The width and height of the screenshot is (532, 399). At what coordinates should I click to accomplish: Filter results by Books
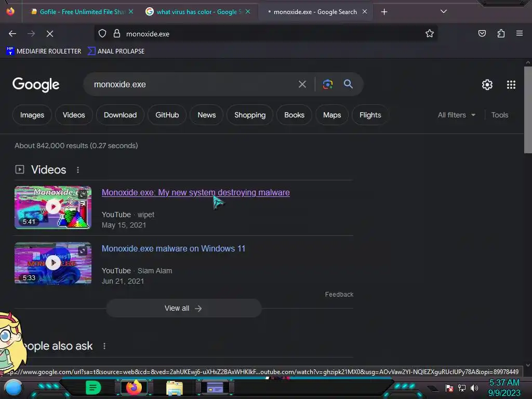294,115
